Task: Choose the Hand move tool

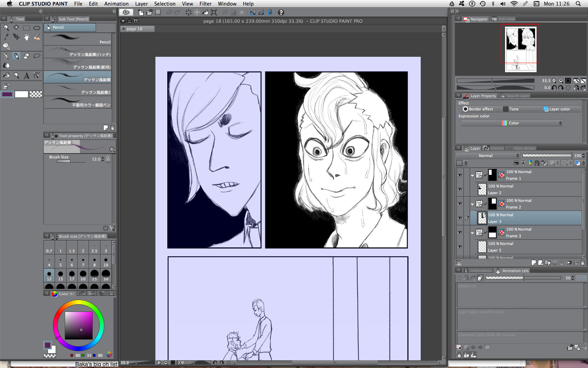Action: (26, 37)
